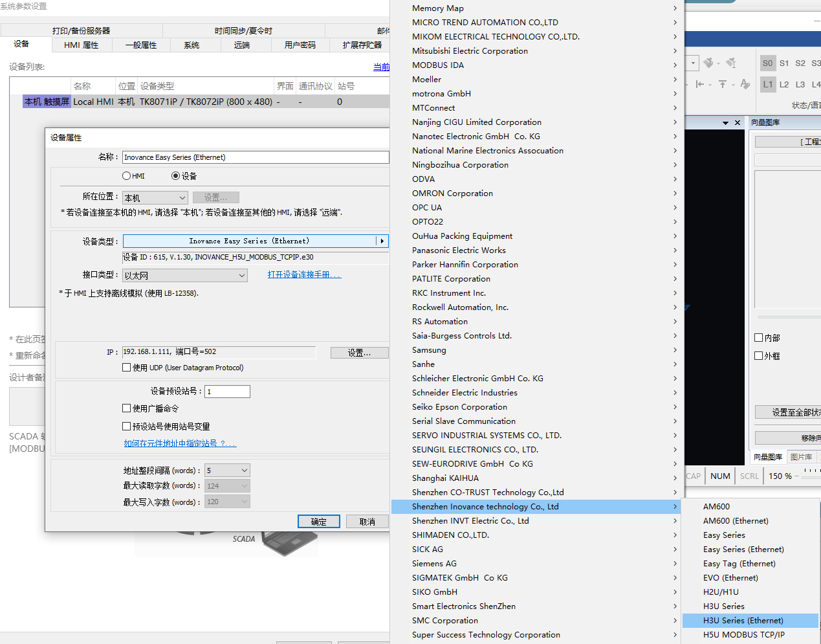
Task: Choose Easy Series (Ethernet) driver
Action: [x=750, y=550]
